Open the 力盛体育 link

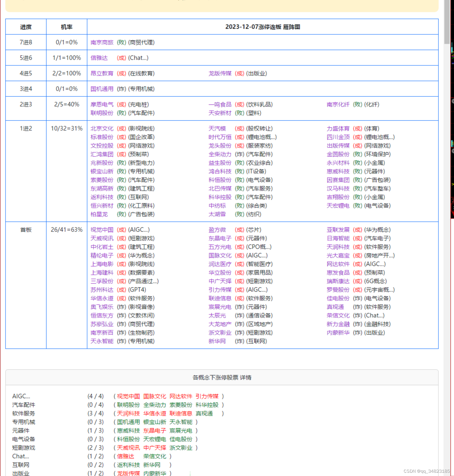[338, 128]
